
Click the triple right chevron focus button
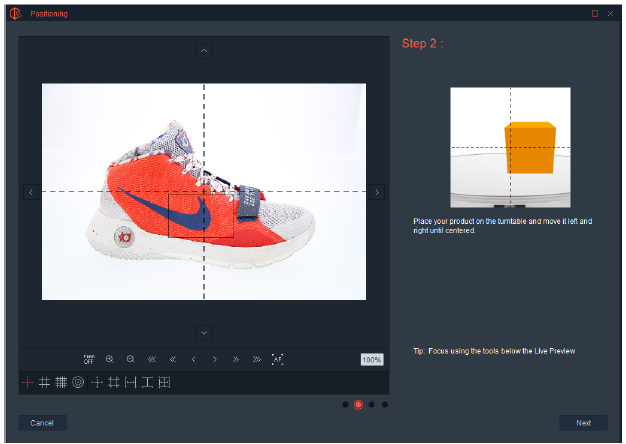257,359
